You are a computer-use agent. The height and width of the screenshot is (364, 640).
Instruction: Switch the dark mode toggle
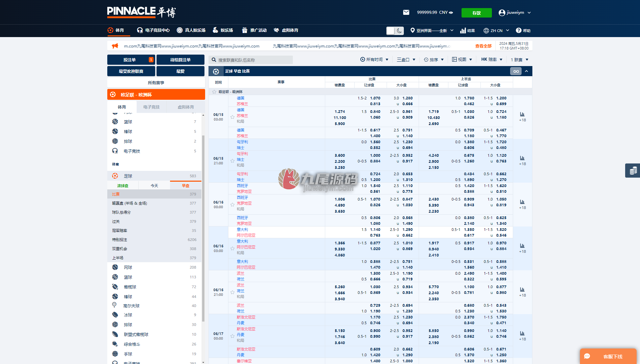point(395,31)
